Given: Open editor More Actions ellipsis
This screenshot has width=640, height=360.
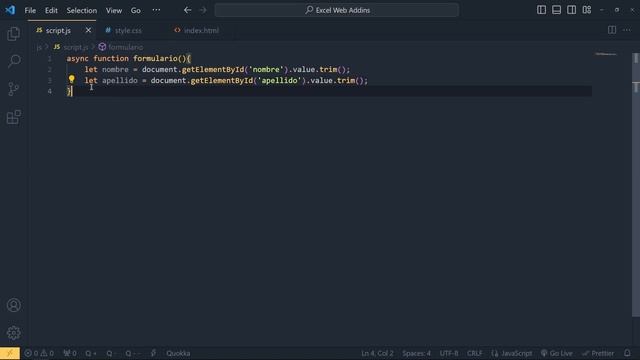Looking at the screenshot, I should [x=627, y=30].
